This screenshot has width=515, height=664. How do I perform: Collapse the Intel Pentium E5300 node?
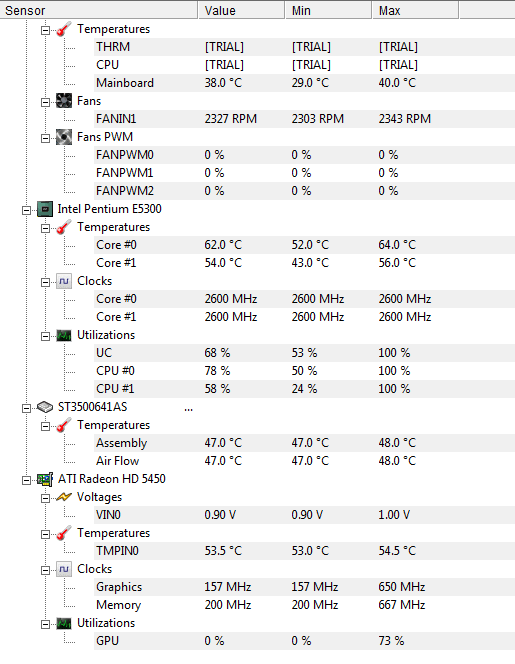[x=26, y=210]
